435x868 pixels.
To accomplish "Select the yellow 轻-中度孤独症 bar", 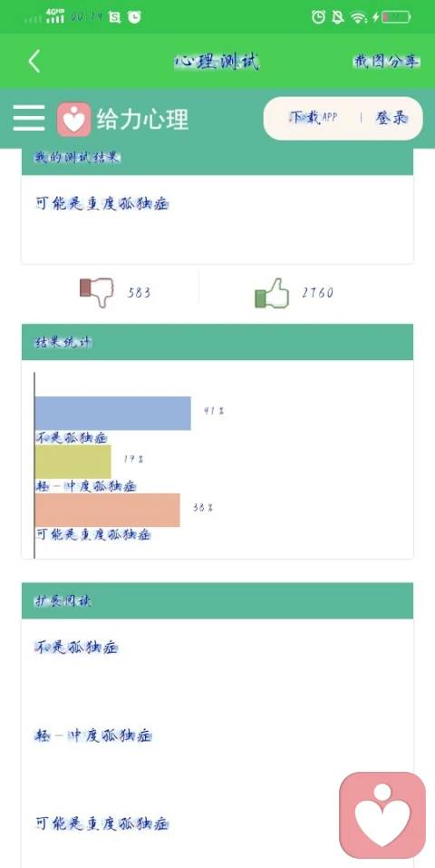I will tap(73, 461).
